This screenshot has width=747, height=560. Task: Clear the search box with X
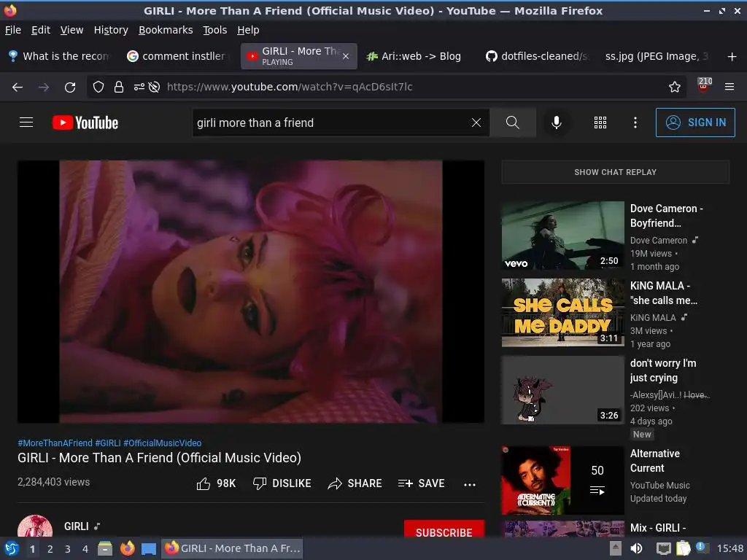(x=476, y=122)
